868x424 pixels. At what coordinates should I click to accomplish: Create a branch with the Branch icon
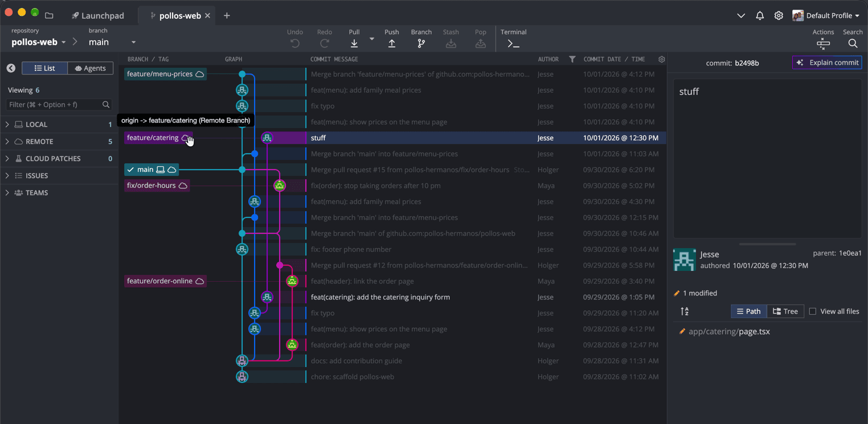[x=421, y=43]
